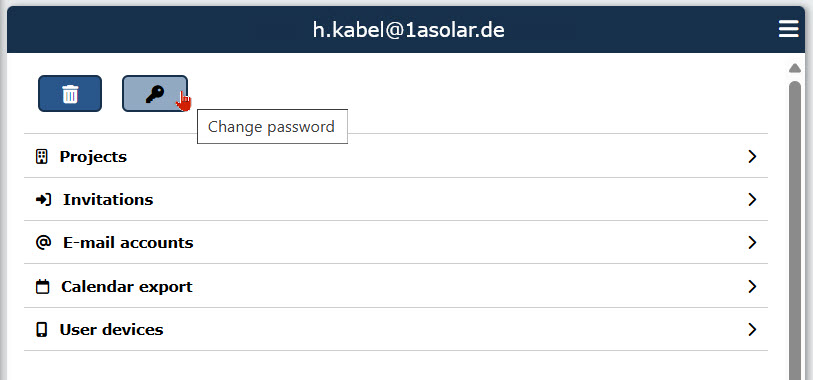
Task: Open the Projects menu entry
Action: 396,156
